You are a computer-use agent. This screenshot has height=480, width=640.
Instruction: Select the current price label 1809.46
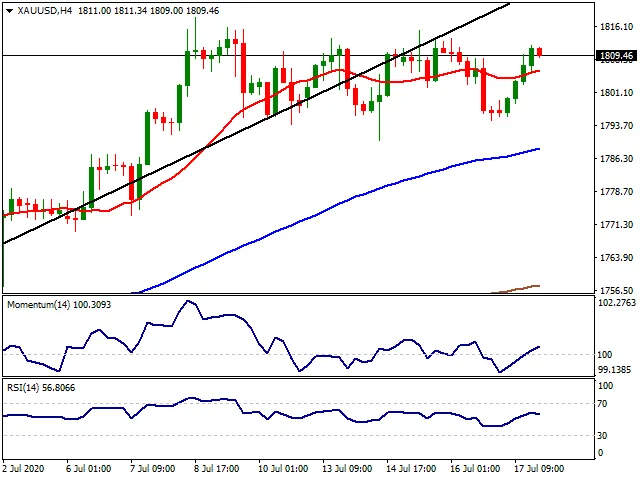617,56
